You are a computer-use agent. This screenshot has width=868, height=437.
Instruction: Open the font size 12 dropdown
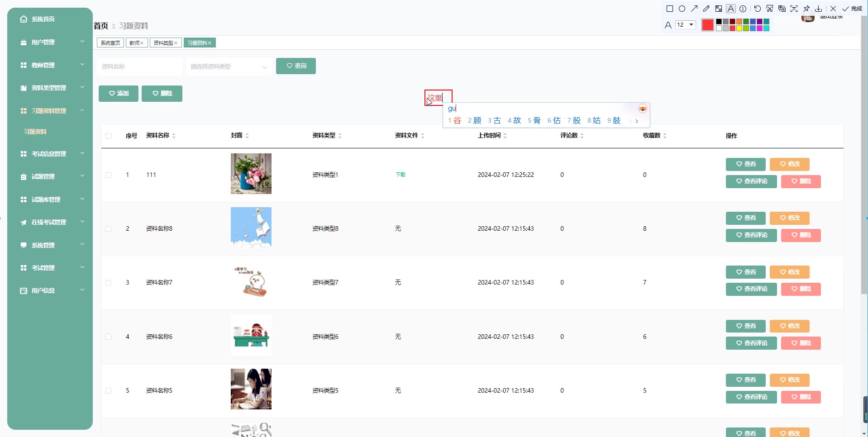(685, 25)
